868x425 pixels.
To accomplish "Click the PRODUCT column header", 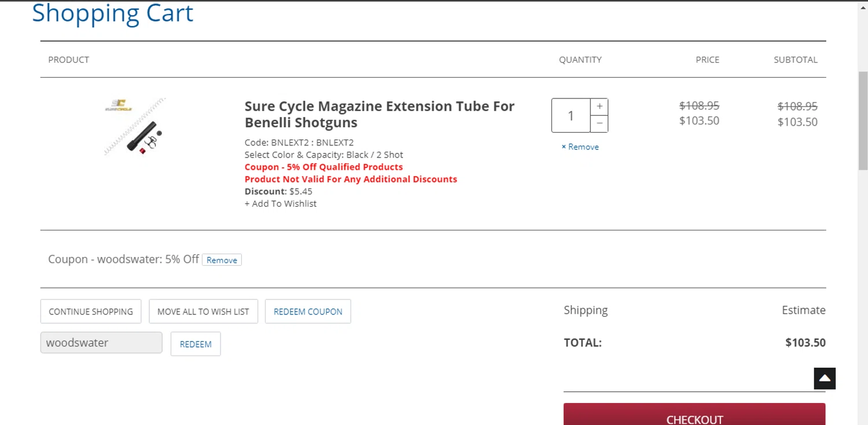I will click(x=69, y=60).
